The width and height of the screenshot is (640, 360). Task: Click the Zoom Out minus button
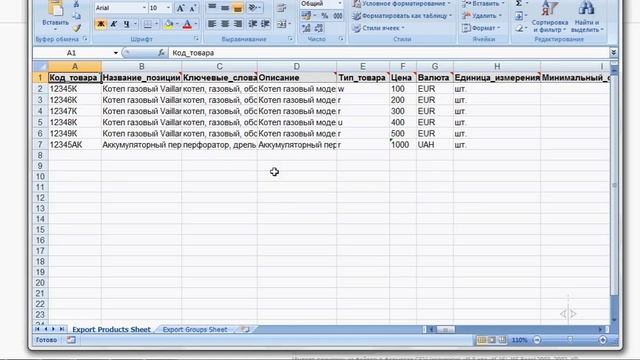point(537,340)
